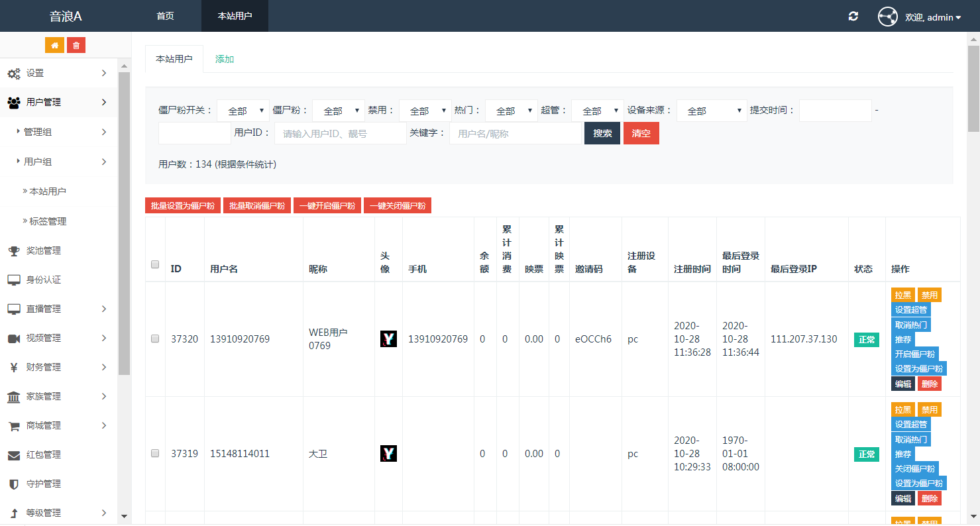Focus the 用户ID input field
Image resolution: width=980 pixels, height=526 pixels.
point(341,133)
